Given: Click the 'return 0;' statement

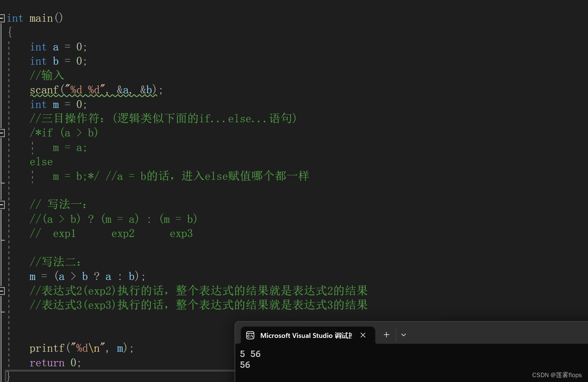Looking at the screenshot, I should click(55, 363).
